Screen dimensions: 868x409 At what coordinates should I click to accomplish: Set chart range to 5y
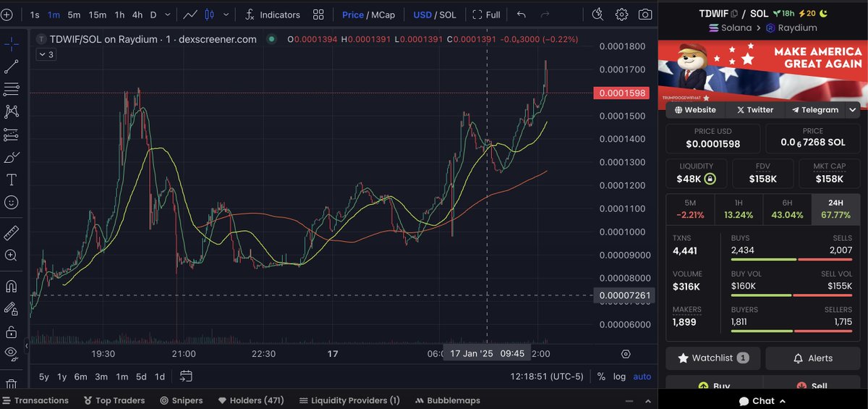point(44,376)
